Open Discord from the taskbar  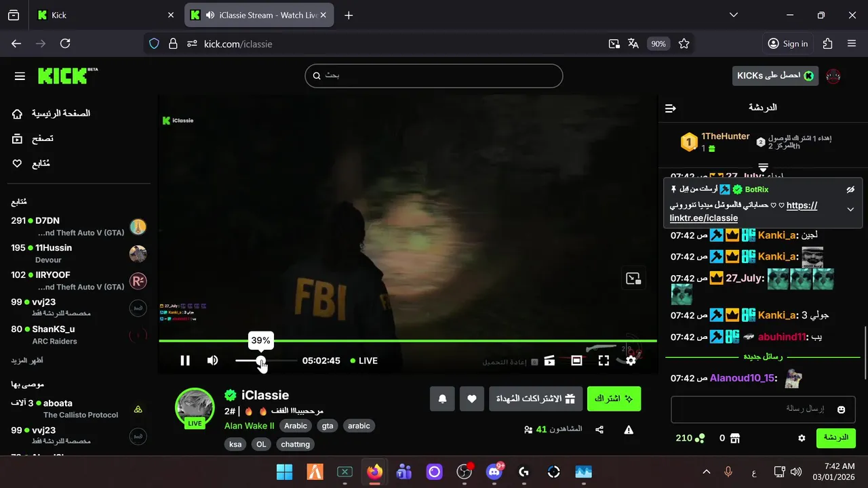[x=494, y=472]
